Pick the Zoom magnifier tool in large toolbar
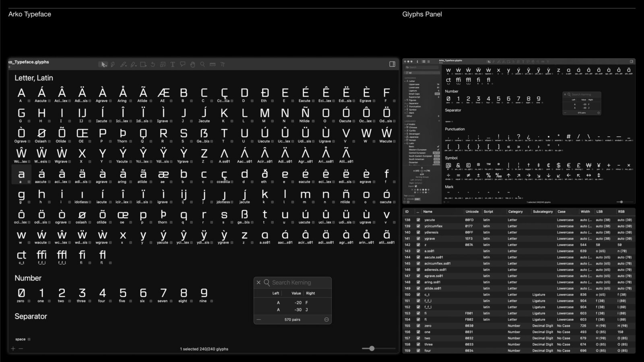The image size is (644, 362). click(x=202, y=64)
